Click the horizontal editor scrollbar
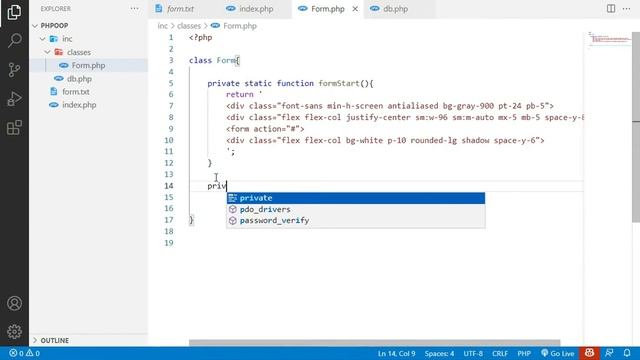 click(374, 342)
